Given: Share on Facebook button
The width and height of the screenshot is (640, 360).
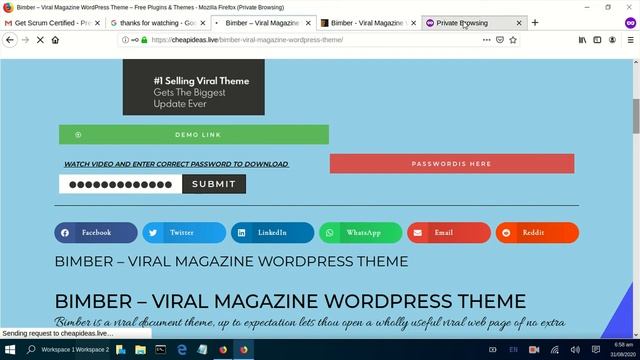Looking at the screenshot, I should 96,233.
